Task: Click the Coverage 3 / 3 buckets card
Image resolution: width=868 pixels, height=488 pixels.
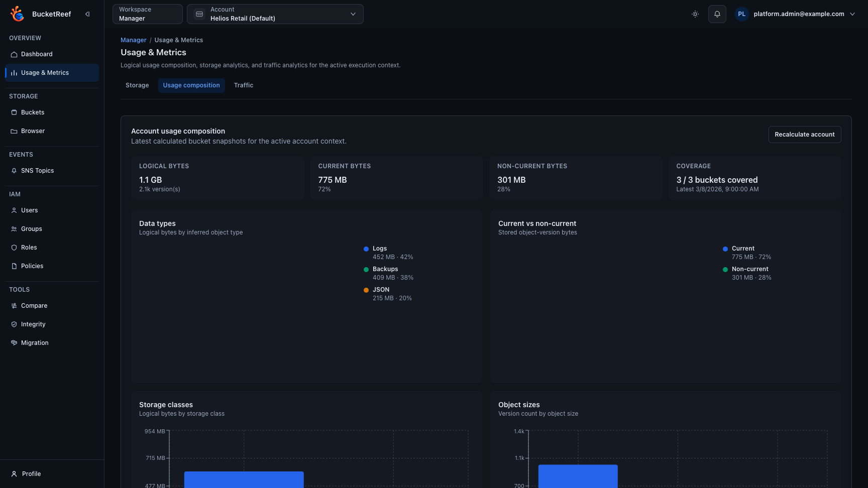Action: pos(755,178)
